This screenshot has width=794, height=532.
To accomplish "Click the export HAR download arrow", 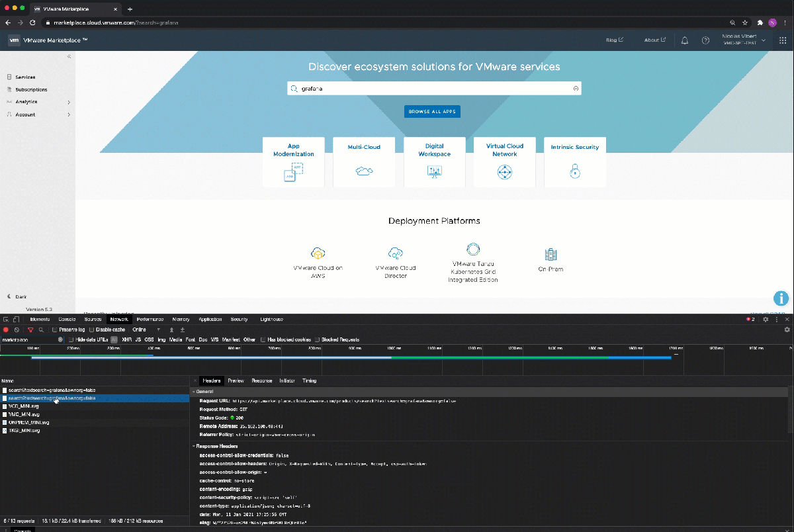I will pyautogui.click(x=183, y=330).
